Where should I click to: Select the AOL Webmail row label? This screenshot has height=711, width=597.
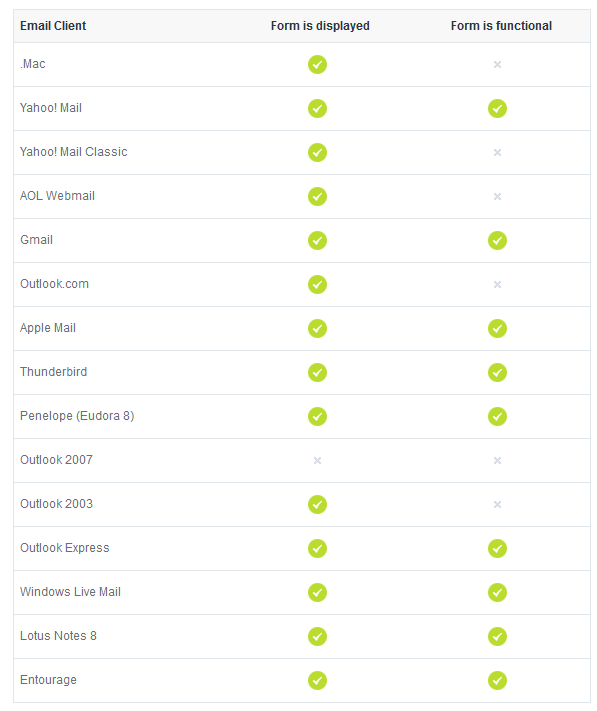57,196
